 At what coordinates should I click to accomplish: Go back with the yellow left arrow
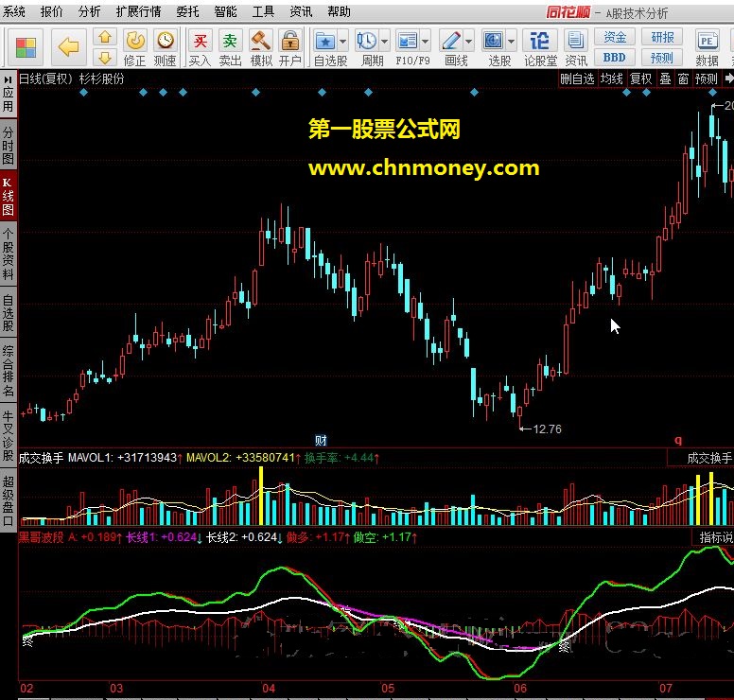click(x=69, y=47)
